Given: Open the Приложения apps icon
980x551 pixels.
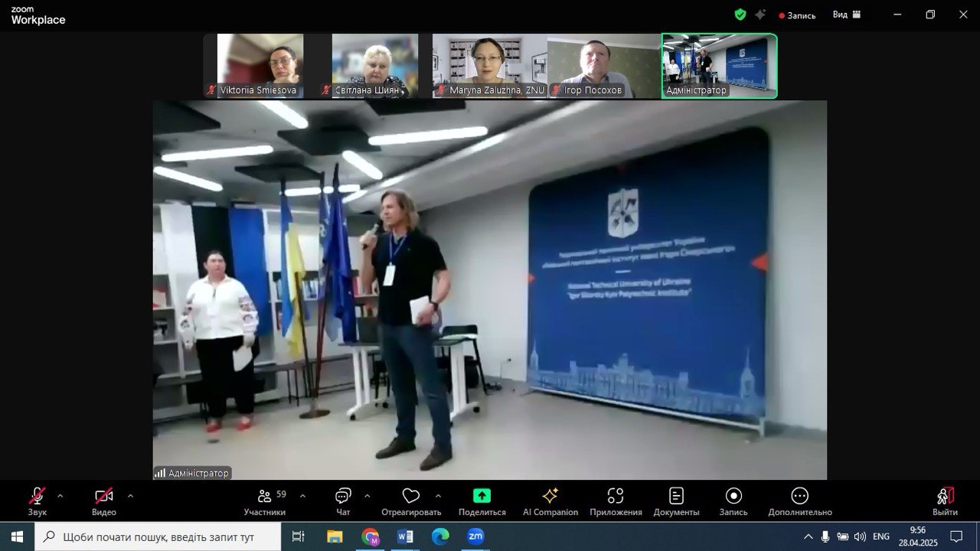Looking at the screenshot, I should coord(615,497).
